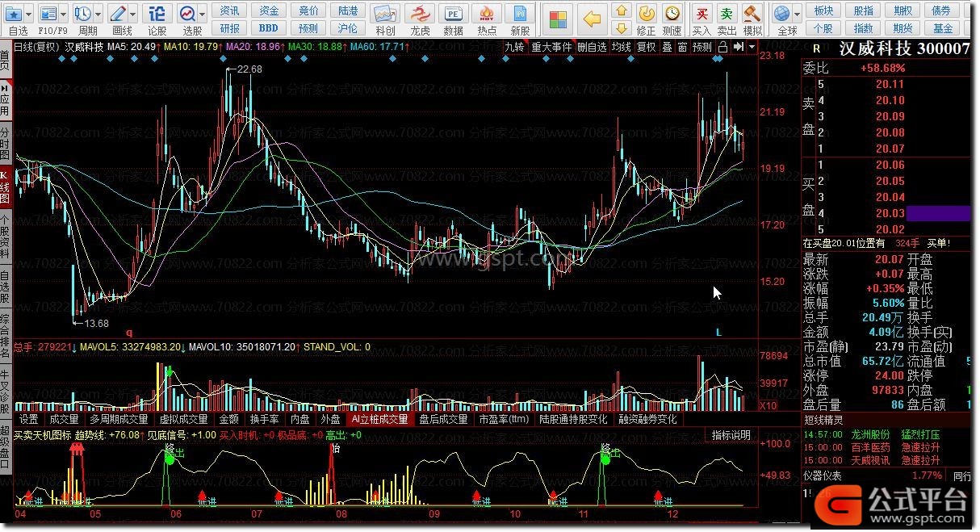
Task: Click the BBD button
Action: pos(269,28)
